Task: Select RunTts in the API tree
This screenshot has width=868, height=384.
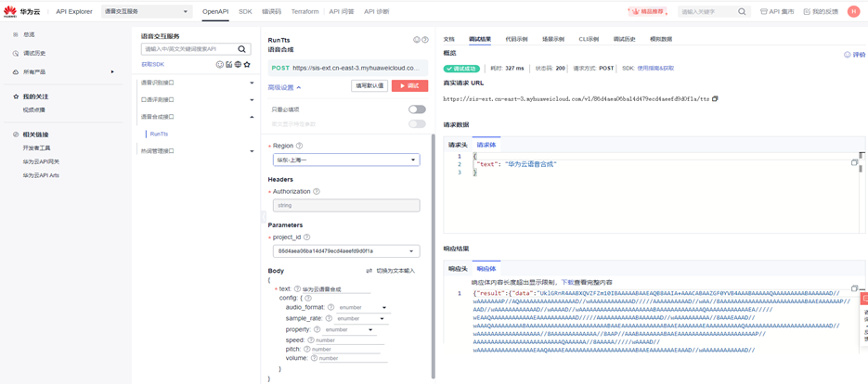Action: point(159,134)
